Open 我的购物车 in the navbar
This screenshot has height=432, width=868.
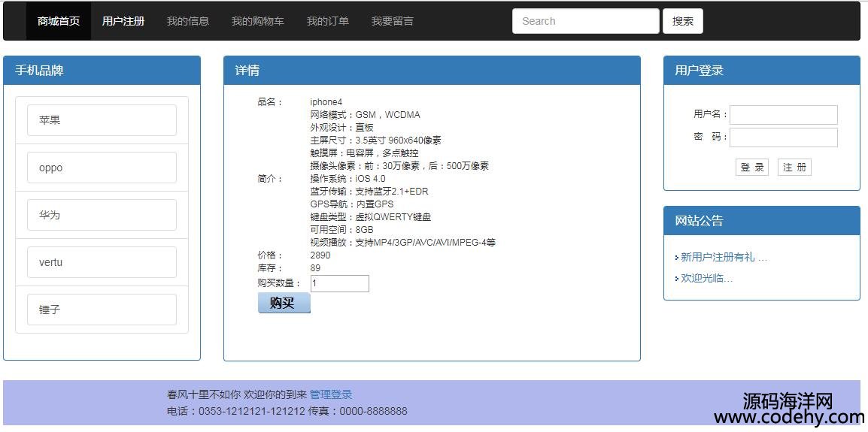[x=258, y=21]
